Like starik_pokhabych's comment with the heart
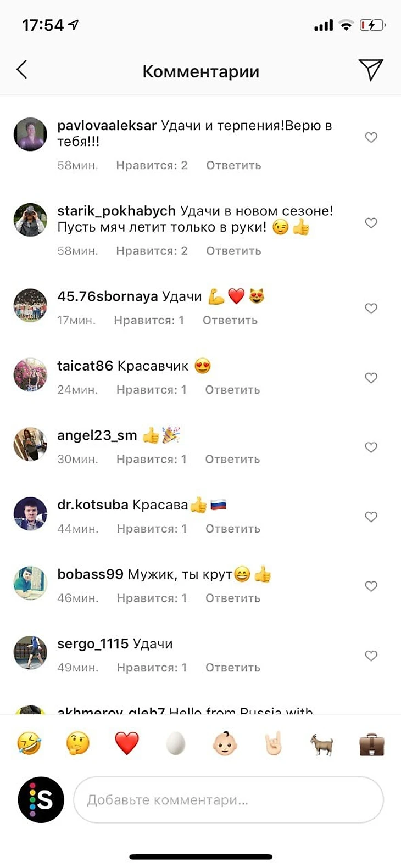Screen dimensions: 401x868 (371, 223)
